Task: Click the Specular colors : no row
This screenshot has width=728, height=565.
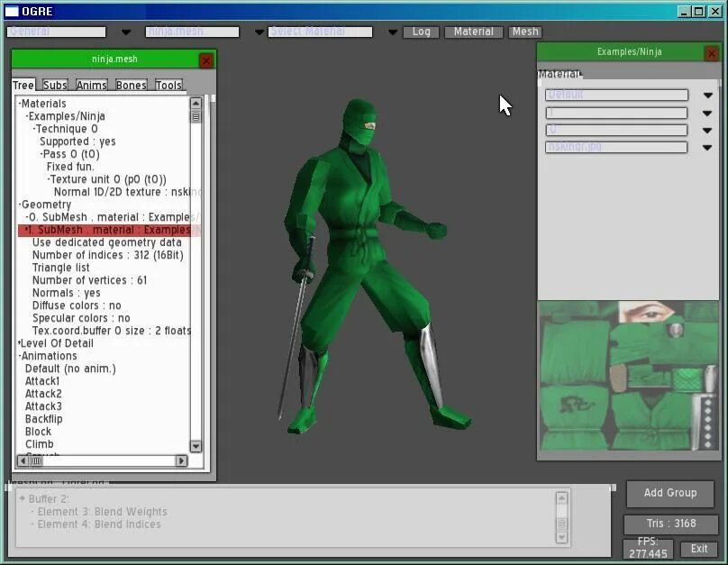Action: click(81, 318)
